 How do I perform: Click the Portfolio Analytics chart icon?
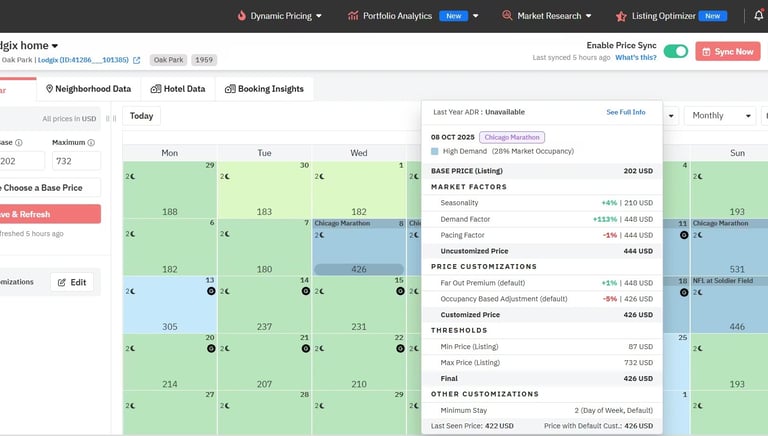353,16
